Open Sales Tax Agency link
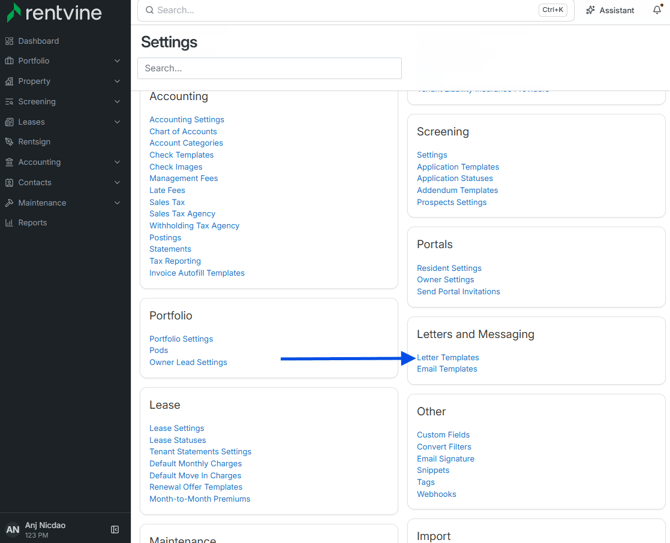 click(182, 214)
